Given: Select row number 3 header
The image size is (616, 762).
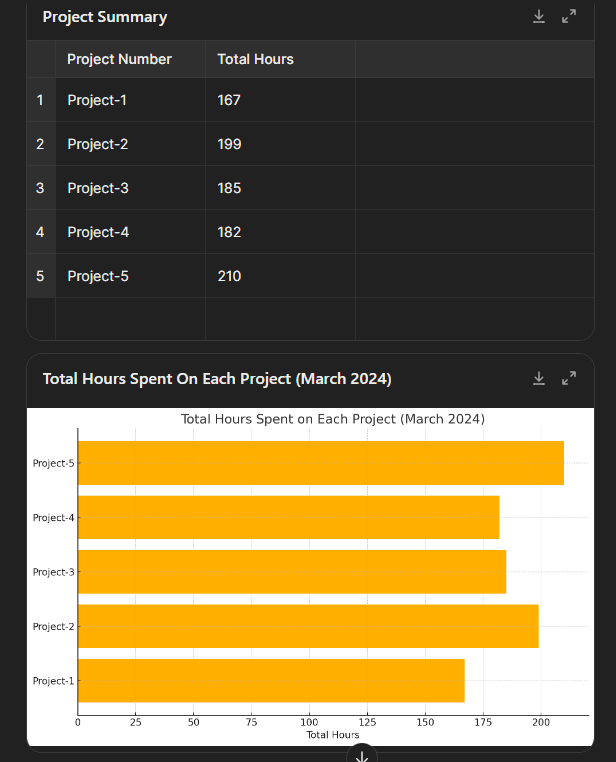Looking at the screenshot, I should pyautogui.click(x=41, y=188).
